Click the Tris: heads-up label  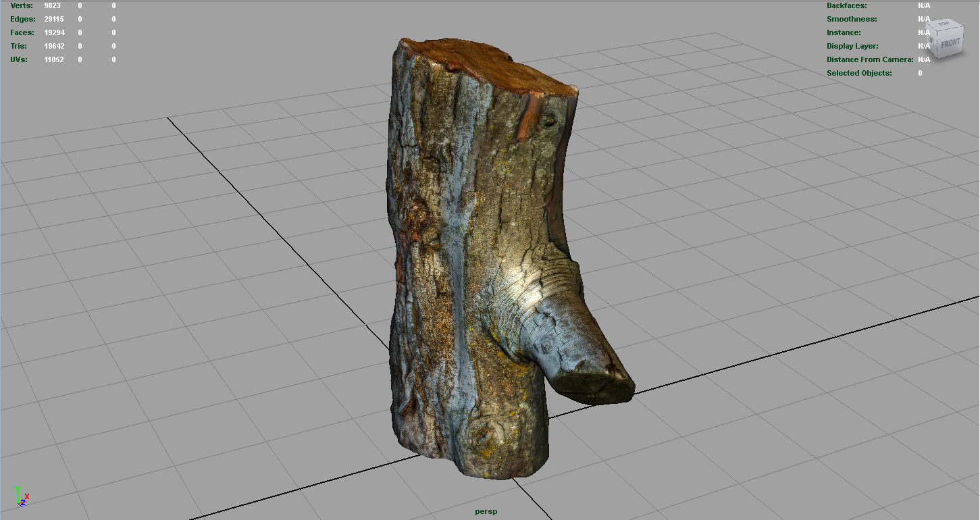pos(18,46)
